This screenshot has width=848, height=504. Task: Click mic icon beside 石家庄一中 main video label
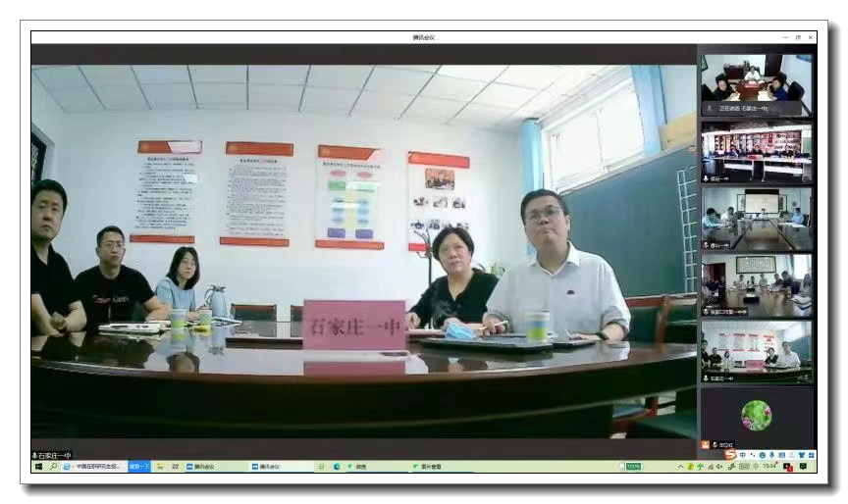tap(35, 455)
